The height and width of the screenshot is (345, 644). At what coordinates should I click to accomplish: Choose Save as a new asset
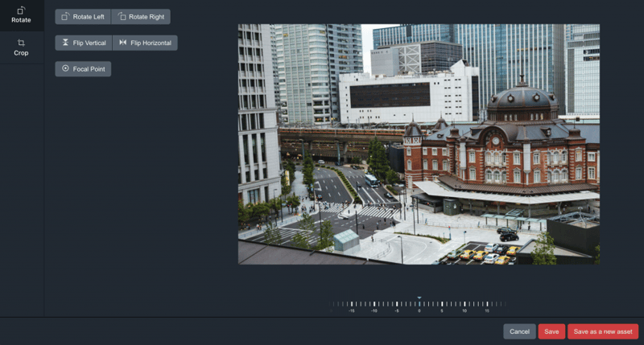[603, 331]
